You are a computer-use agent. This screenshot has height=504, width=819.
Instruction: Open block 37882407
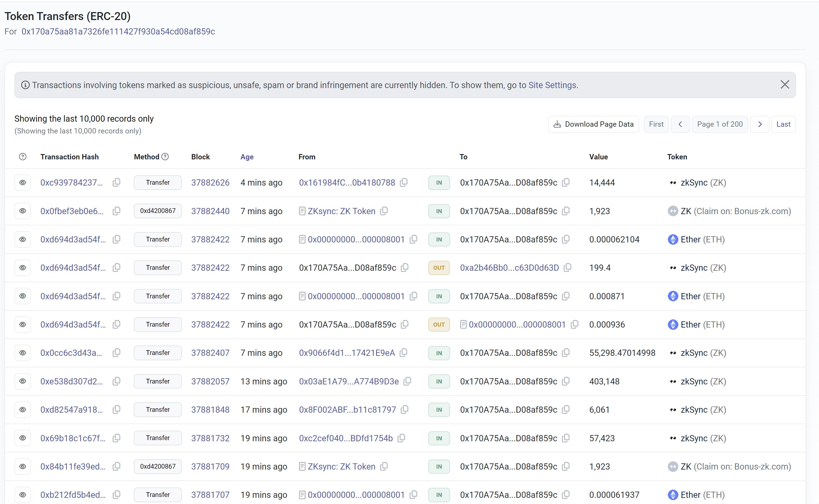(x=210, y=353)
